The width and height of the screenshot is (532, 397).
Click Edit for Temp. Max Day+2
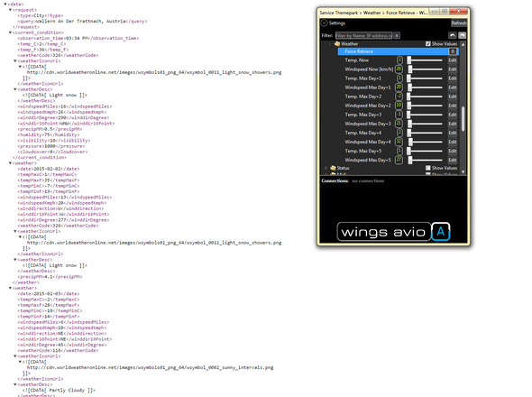click(453, 97)
